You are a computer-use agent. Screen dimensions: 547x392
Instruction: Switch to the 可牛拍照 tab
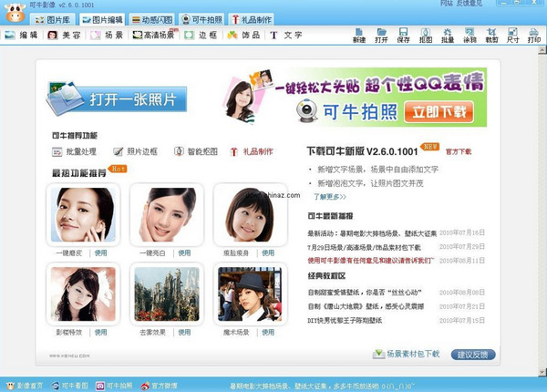202,19
